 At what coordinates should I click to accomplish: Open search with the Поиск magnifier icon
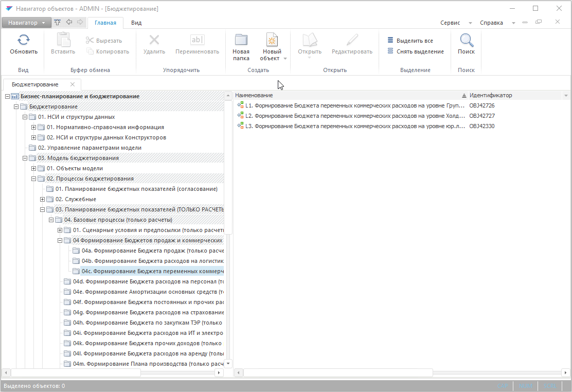(x=466, y=41)
